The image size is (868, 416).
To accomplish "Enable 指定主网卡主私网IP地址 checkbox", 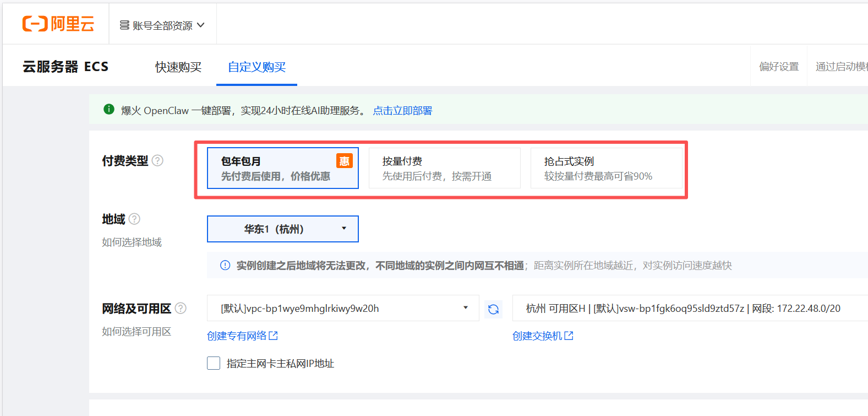I will pyautogui.click(x=214, y=363).
